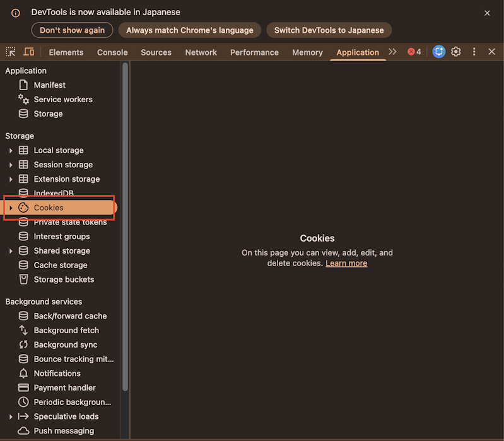Open Background sync item
504x441 pixels.
[x=65, y=344]
